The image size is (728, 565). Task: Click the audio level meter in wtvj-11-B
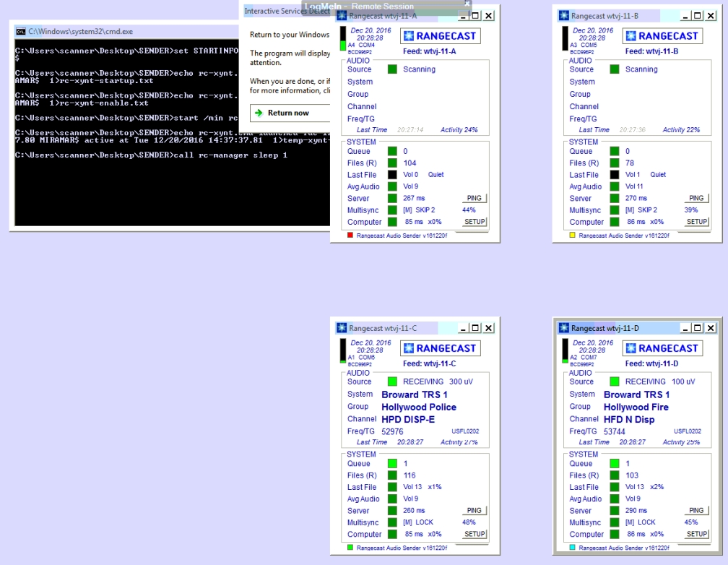(565, 38)
